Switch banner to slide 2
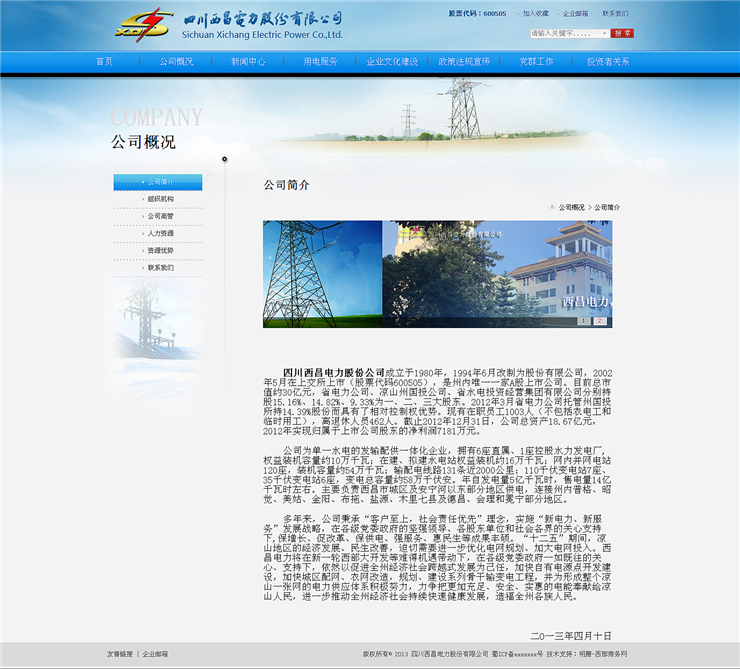Image resolution: width=740 pixels, height=669 pixels. 599,321
